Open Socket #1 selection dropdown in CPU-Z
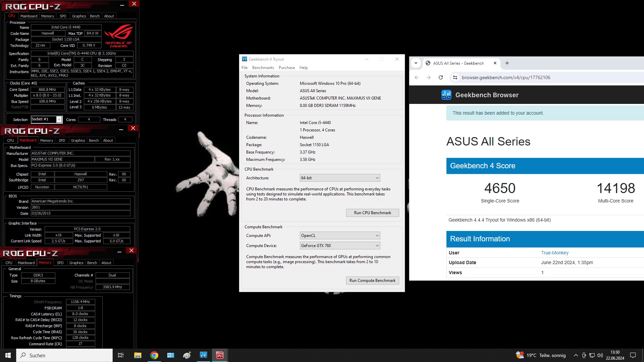Image resolution: width=644 pixels, height=362 pixels. click(46, 119)
